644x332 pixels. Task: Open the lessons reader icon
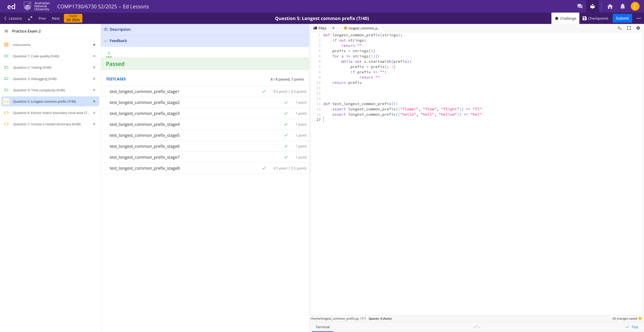coord(592,6)
